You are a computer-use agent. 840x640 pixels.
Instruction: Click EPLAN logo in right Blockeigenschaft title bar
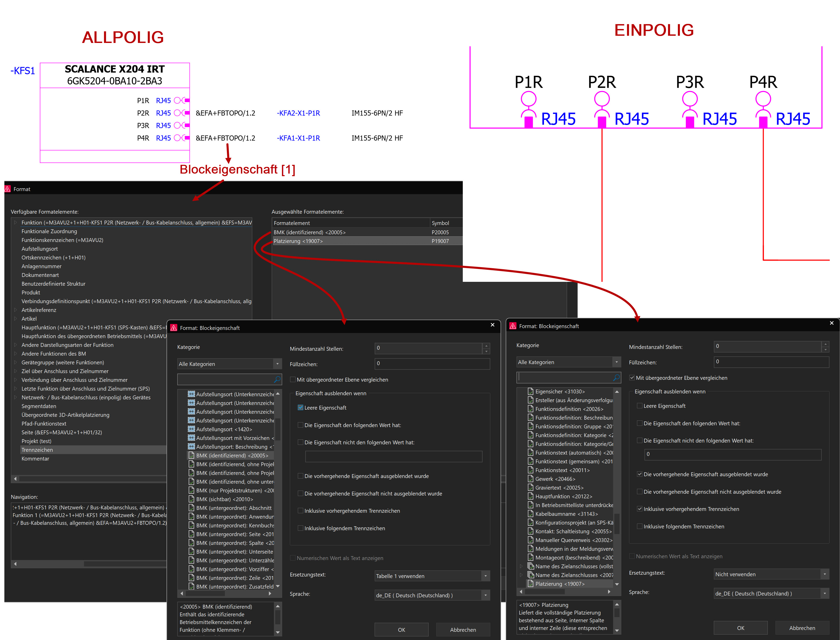tap(513, 326)
